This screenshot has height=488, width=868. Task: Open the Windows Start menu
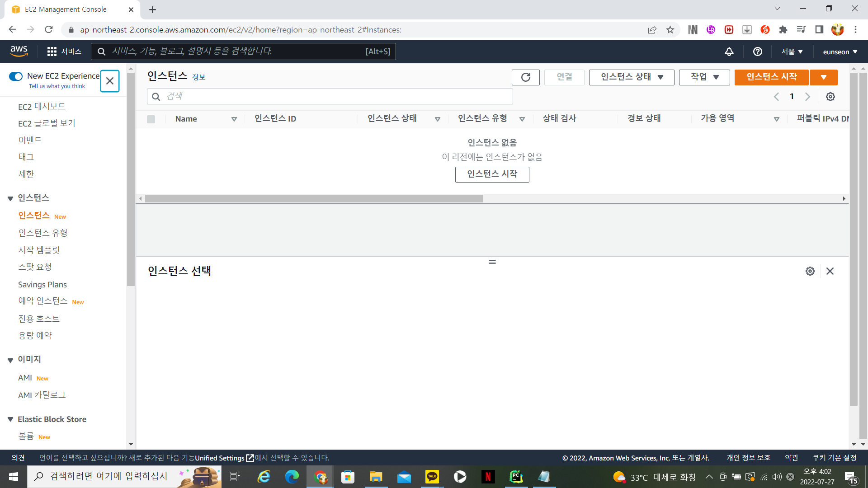(14, 477)
